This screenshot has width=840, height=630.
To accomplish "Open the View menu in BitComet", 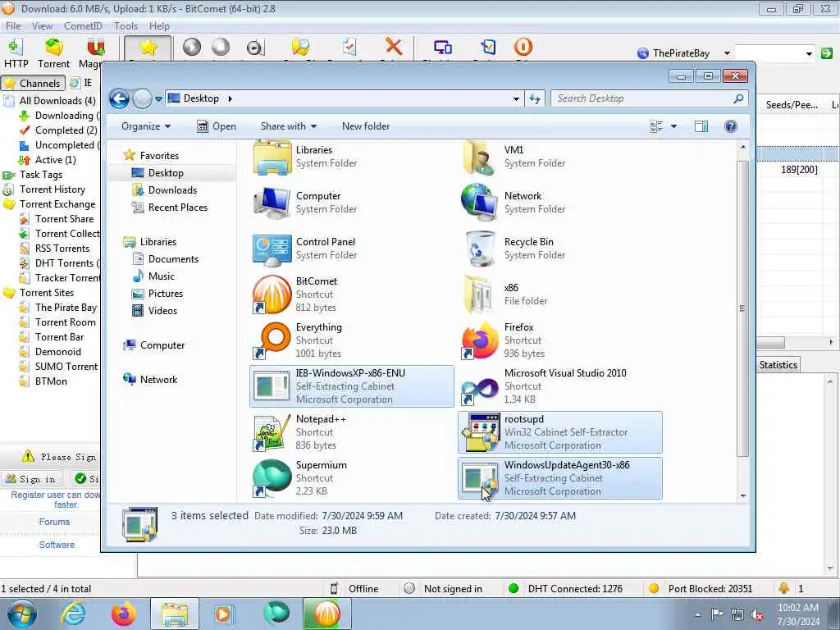I will click(42, 25).
